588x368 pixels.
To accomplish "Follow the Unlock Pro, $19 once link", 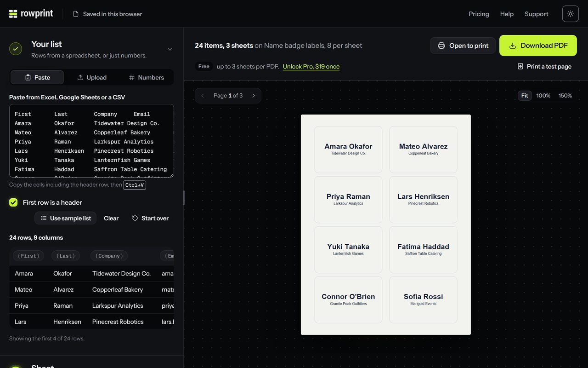I will (311, 66).
